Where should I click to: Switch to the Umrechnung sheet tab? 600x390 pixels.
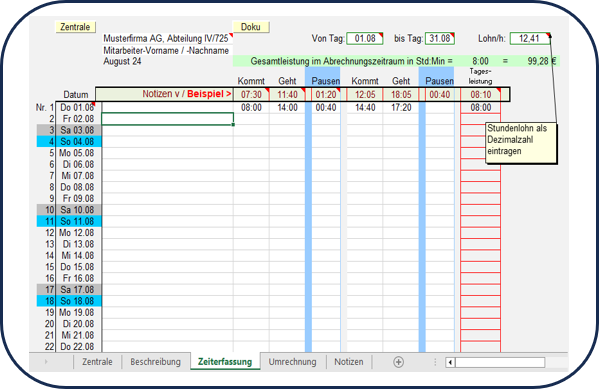click(x=292, y=362)
